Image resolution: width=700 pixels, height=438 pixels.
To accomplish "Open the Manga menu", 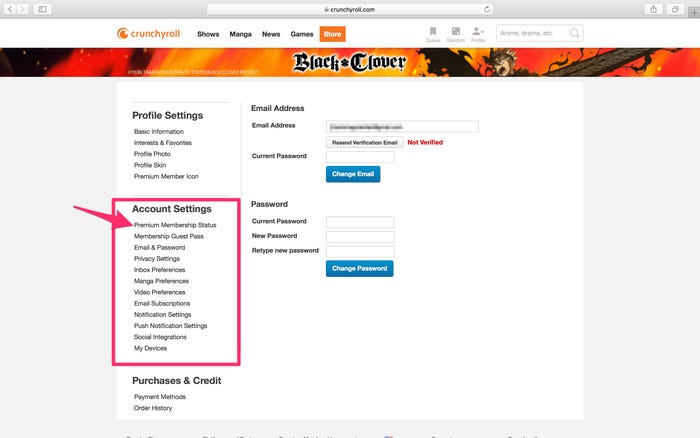I will click(241, 34).
